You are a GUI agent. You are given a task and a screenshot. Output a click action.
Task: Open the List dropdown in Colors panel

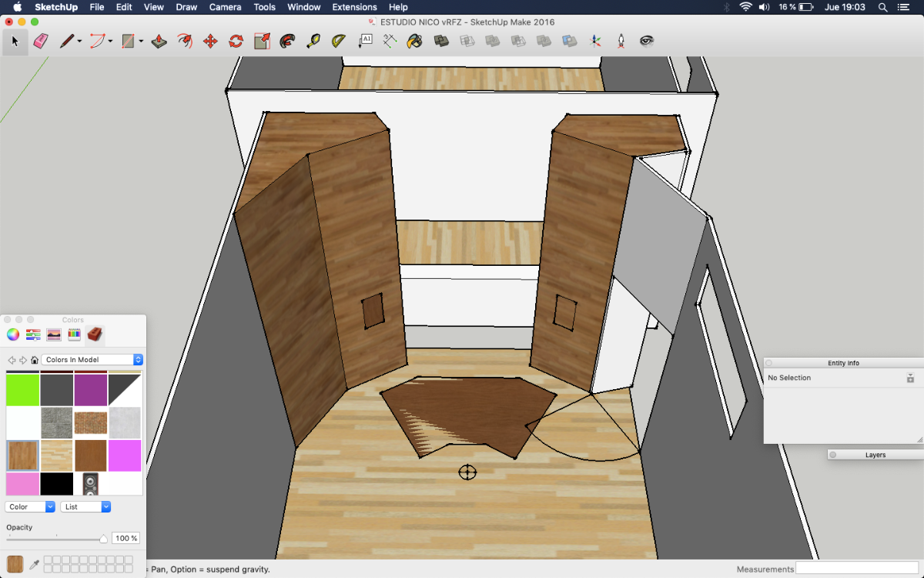(x=85, y=507)
